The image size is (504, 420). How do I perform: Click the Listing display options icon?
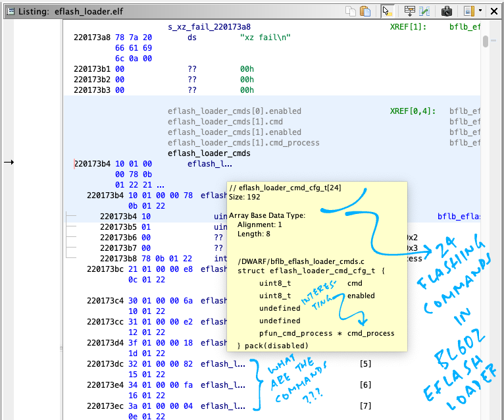pyautogui.click(x=468, y=11)
